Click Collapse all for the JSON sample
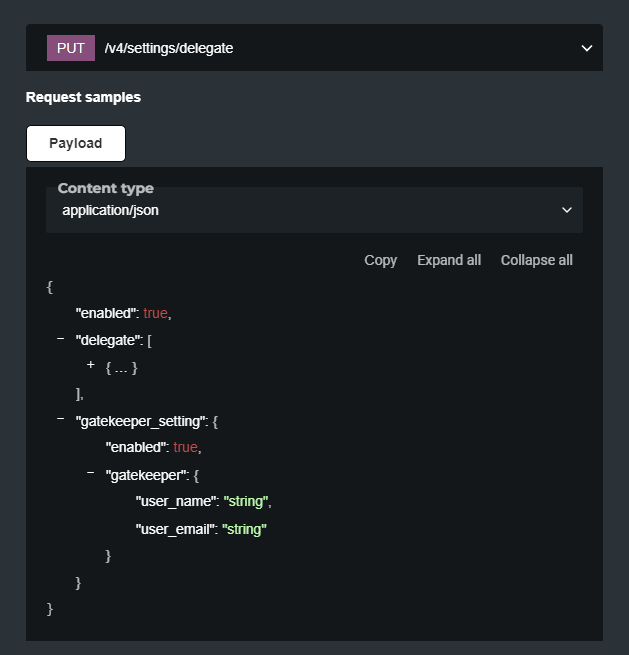This screenshot has height=655, width=629. tap(536, 260)
